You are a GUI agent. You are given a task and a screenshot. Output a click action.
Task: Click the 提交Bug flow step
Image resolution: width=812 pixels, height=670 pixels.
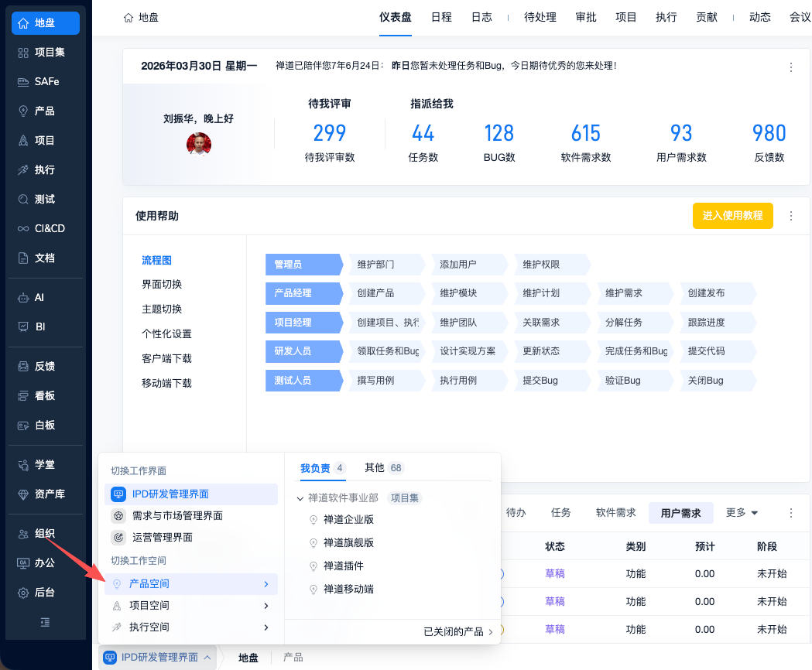[x=553, y=381]
